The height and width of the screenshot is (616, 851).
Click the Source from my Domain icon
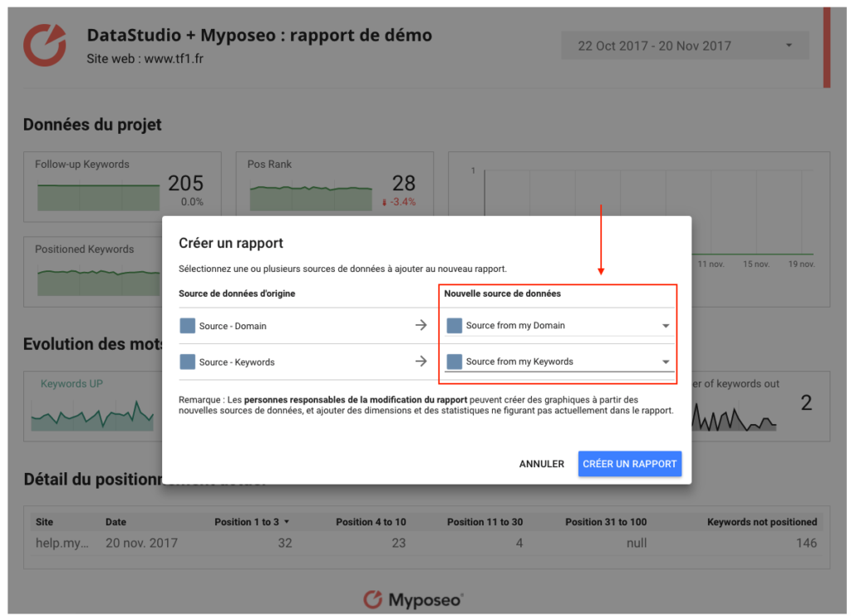[x=455, y=325]
